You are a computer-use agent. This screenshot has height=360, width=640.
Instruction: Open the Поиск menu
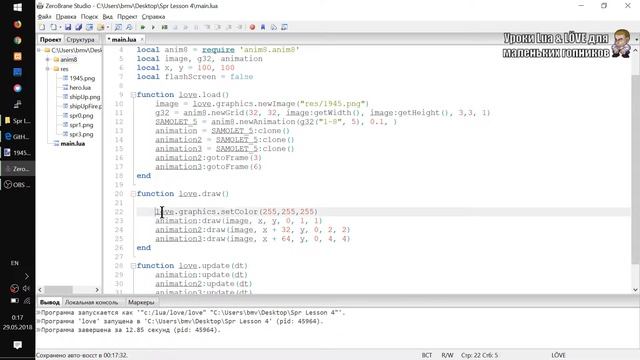click(x=89, y=17)
